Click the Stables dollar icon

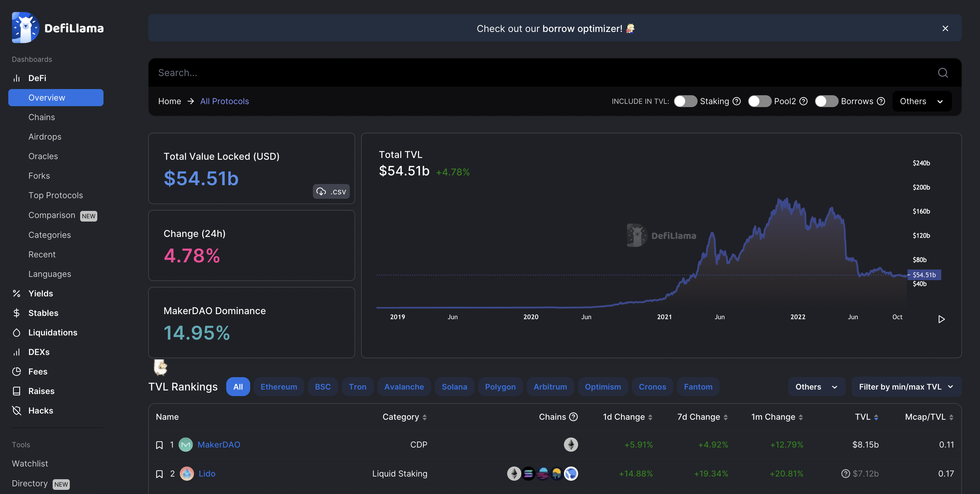(x=16, y=313)
